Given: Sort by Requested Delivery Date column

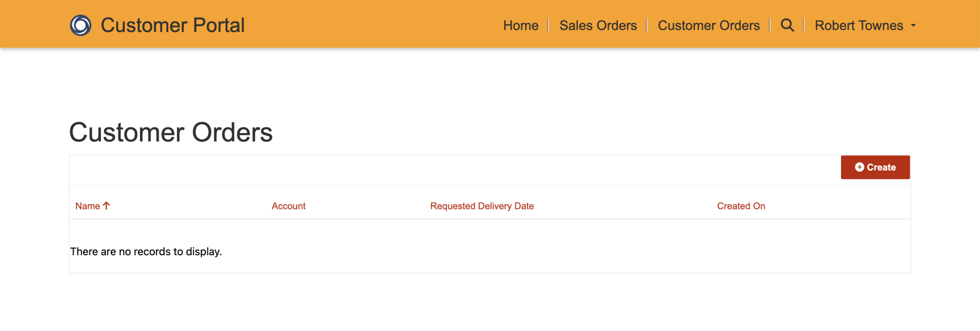Looking at the screenshot, I should 482,206.
